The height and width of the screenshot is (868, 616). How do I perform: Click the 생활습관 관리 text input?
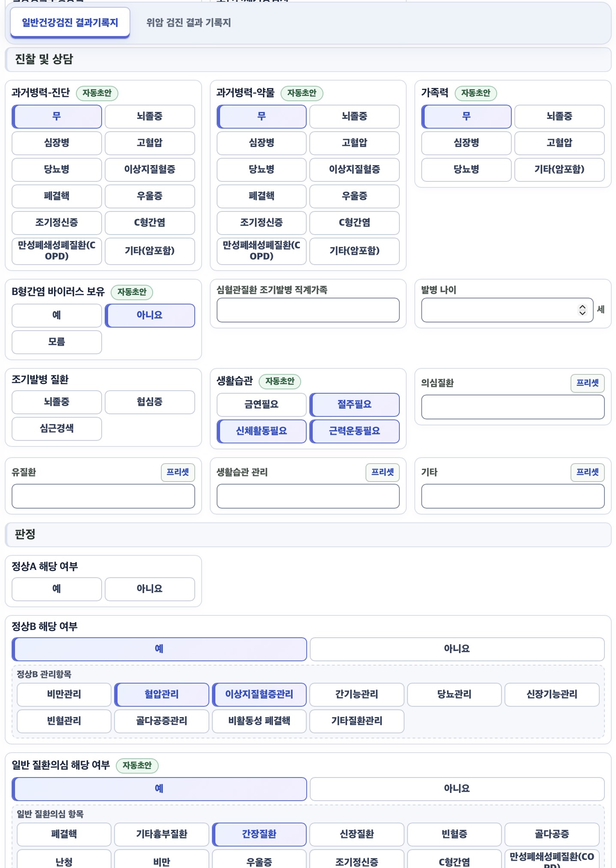308,496
